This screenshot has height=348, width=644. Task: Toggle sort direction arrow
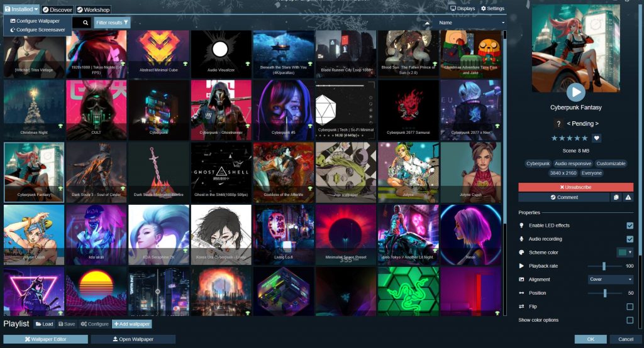pos(427,23)
